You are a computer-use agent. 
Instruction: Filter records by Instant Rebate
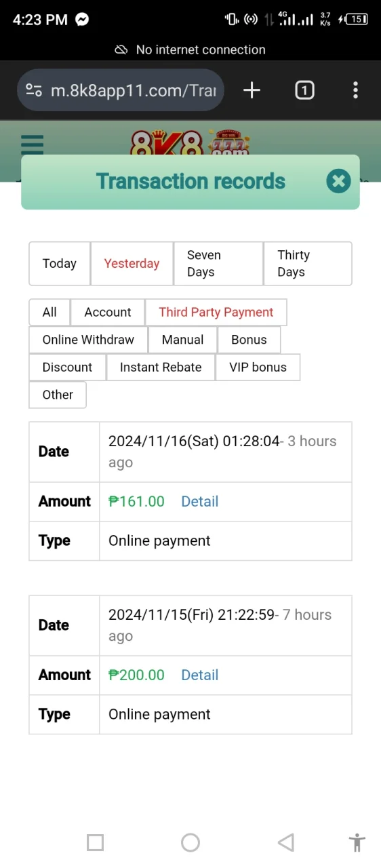161,367
